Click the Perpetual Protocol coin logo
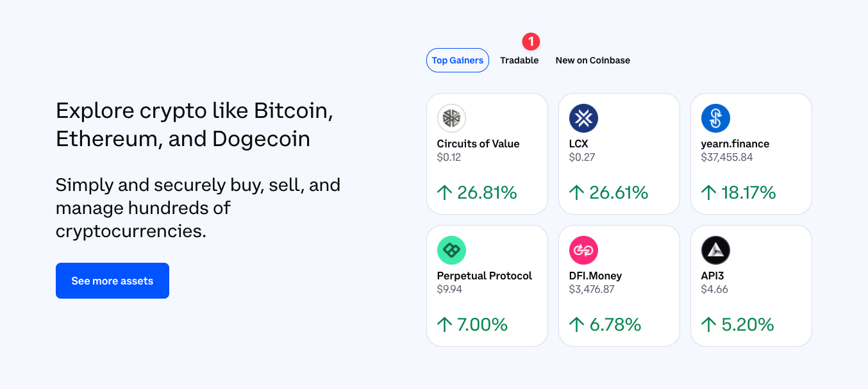The height and width of the screenshot is (389, 868). 451,251
